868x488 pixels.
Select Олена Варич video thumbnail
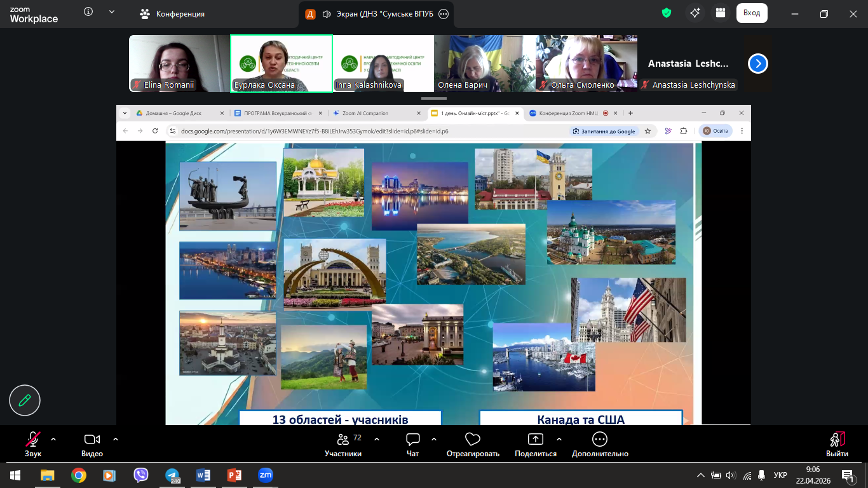pos(484,64)
